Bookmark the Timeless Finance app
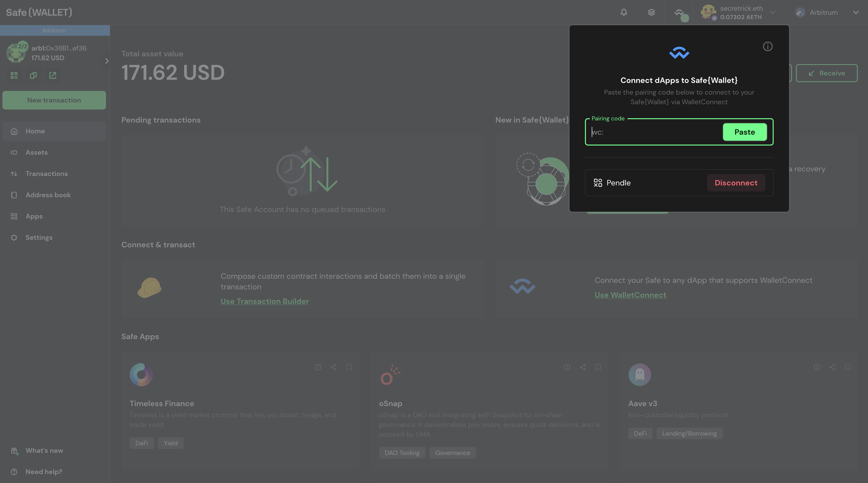Viewport: 868px width, 483px height. pos(349,367)
